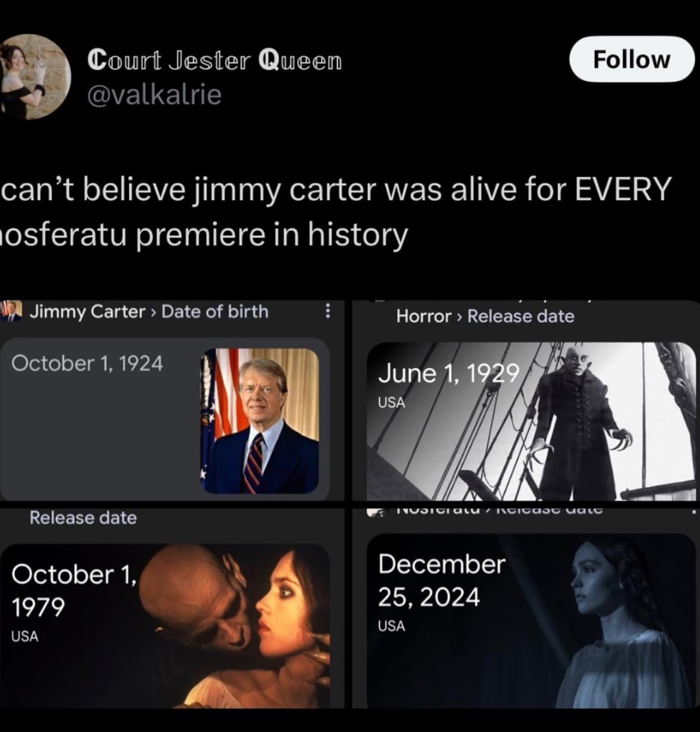Click the June 1, 1929 date

click(448, 373)
